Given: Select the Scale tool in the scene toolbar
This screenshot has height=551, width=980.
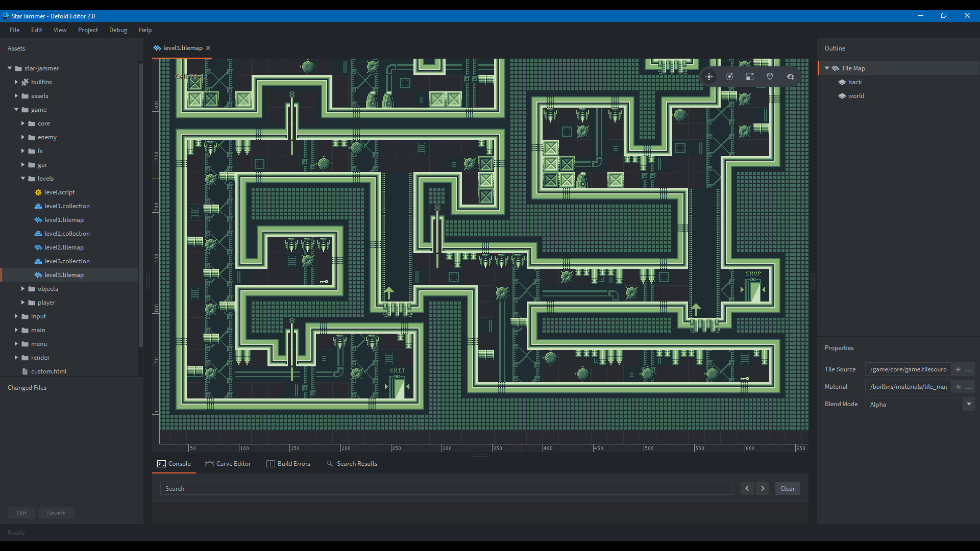Looking at the screenshot, I should coord(749,77).
